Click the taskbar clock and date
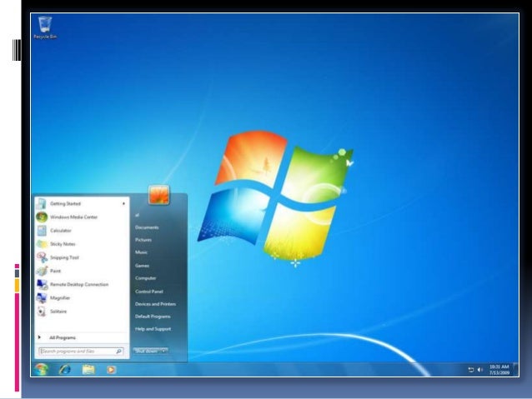Image resolution: width=532 pixels, height=399 pixels. 499,370
